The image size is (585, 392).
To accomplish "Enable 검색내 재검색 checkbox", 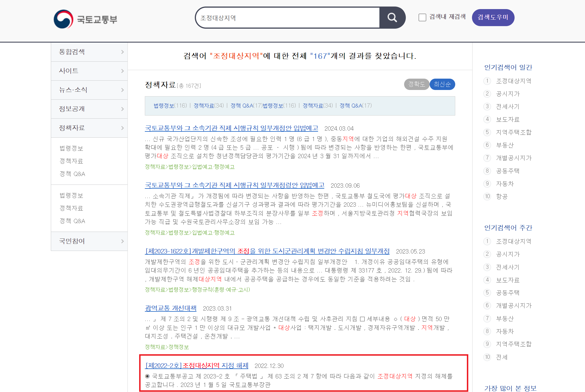I will (422, 17).
